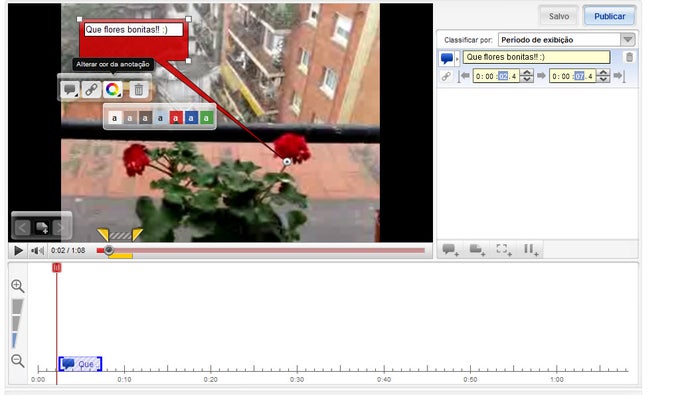Click the video progress scrubber handle
Viewport: 680px width, 395px height.
[x=109, y=250]
